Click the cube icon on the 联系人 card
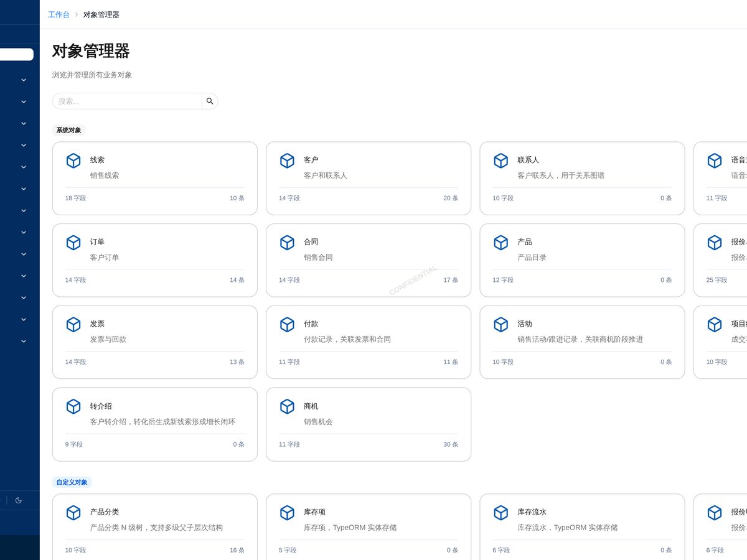The image size is (747, 560). (501, 161)
